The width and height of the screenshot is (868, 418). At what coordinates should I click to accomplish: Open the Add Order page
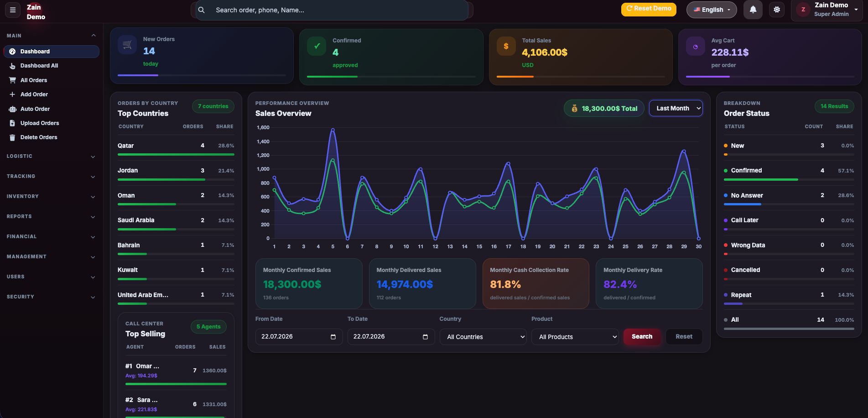pos(51,94)
